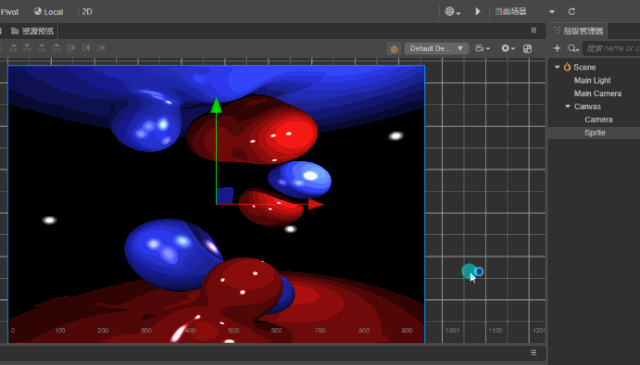Image resolution: width=640 pixels, height=365 pixels.
Task: Open the 当前场景 scene dropdown
Action: pyautogui.click(x=525, y=11)
